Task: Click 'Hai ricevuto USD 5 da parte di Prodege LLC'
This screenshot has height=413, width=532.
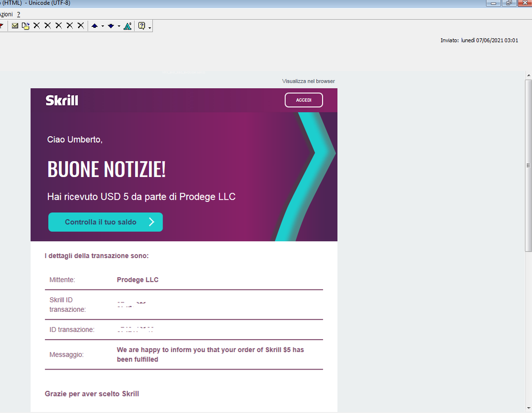Action: 141,197
